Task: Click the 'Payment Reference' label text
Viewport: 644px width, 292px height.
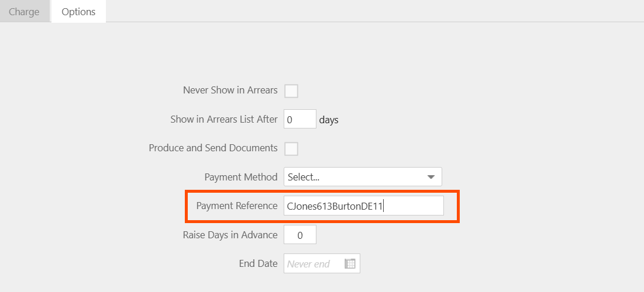Action: (x=237, y=206)
